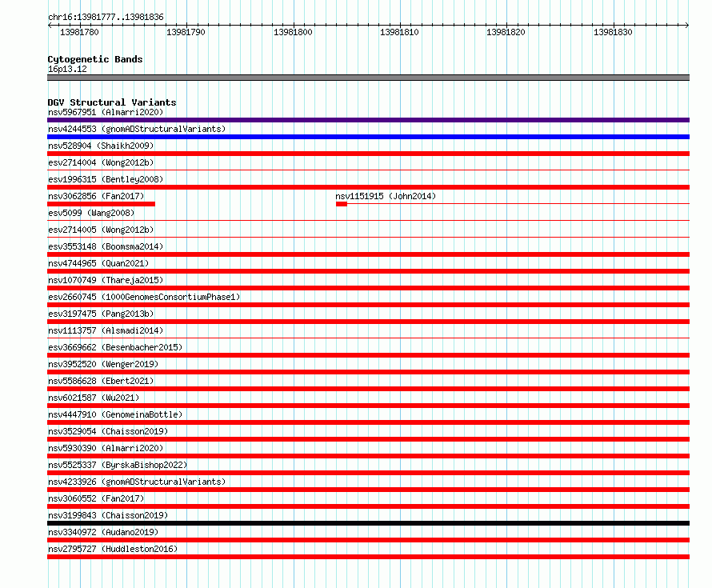This screenshot has height=588, width=712.
Task: Open esv2660745 (1000GenomesConsortiumPhase1) entry
Action: [x=144, y=297]
